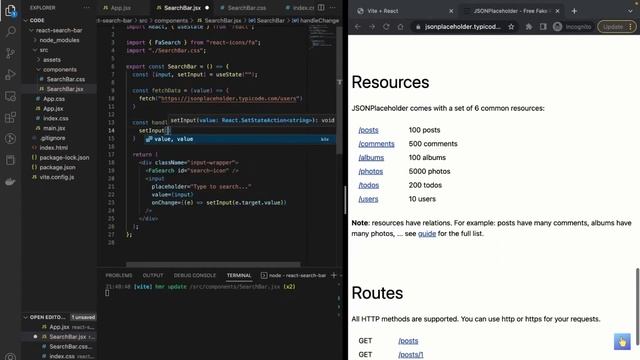Open .gitignore in the explorer tree
This screenshot has height=360, width=640.
[53, 138]
